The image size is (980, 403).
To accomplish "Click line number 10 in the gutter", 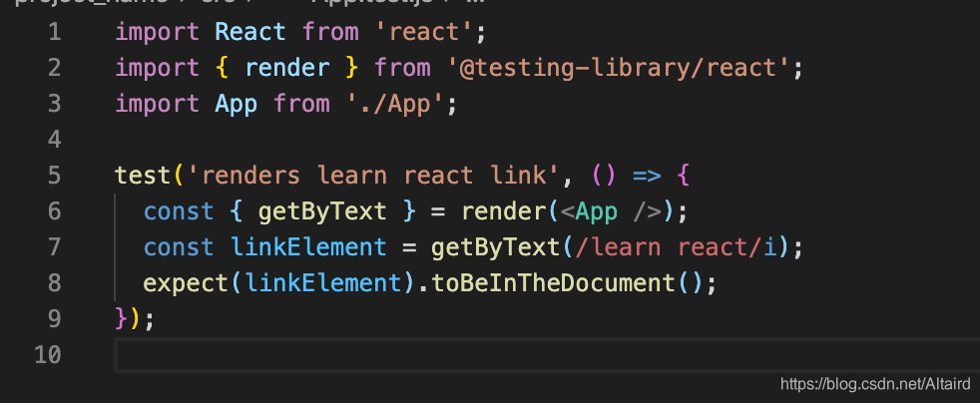I will [x=48, y=355].
